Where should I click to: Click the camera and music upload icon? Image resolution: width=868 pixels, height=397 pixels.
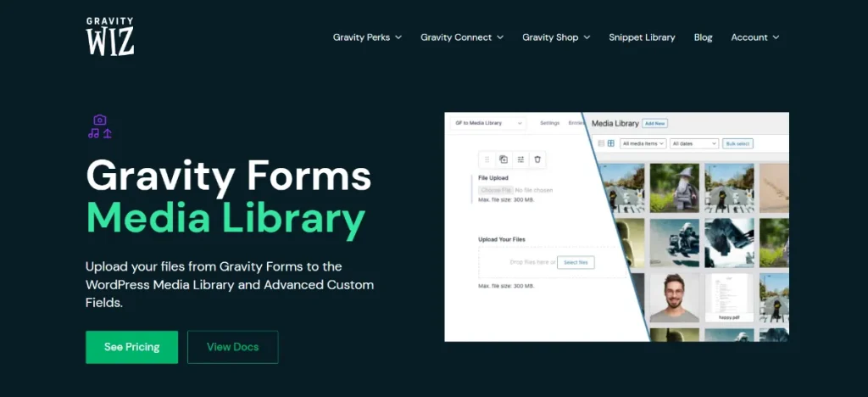pyautogui.click(x=100, y=126)
